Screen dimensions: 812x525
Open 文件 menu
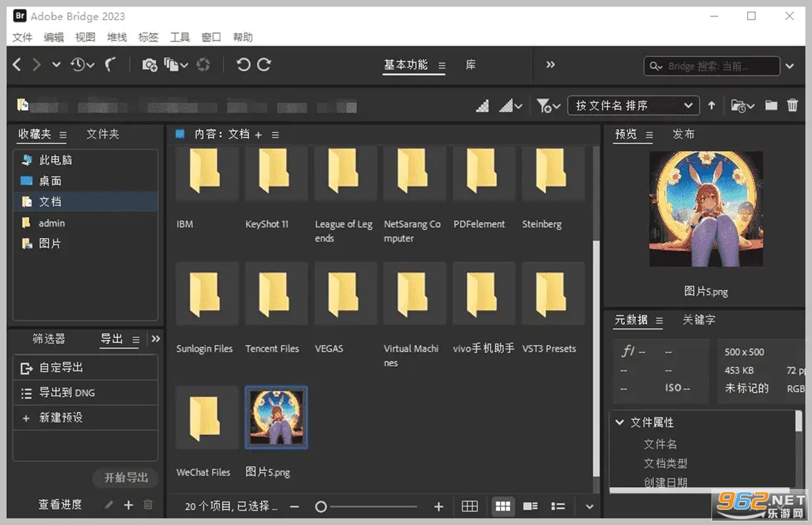click(22, 37)
